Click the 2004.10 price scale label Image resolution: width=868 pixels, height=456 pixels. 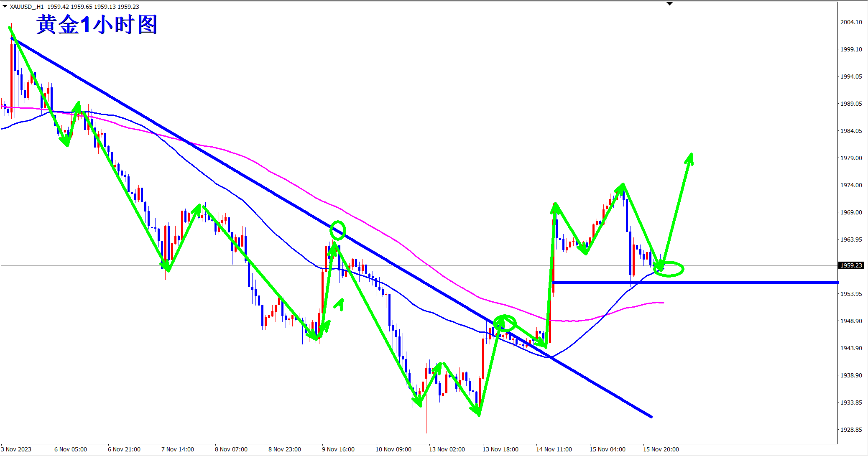tap(851, 22)
